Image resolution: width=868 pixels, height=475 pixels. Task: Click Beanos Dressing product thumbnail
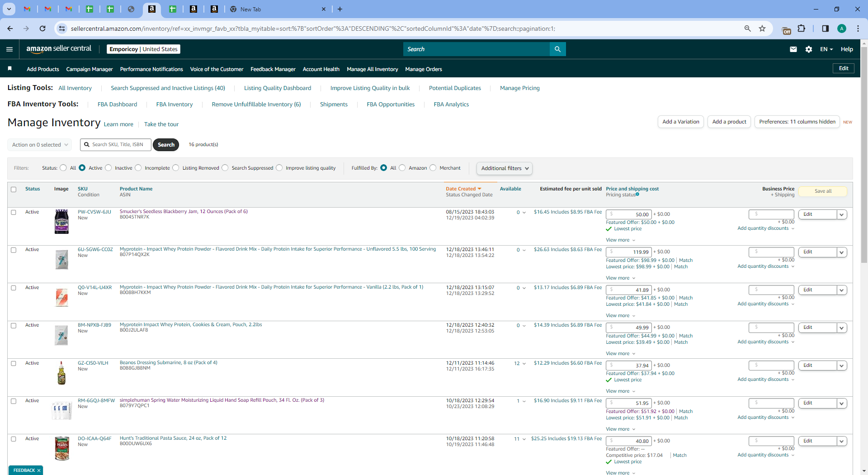[61, 373]
